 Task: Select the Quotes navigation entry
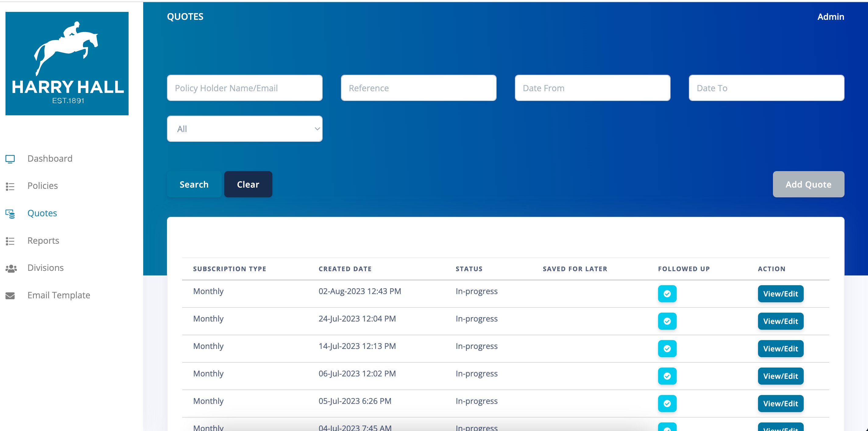click(42, 213)
